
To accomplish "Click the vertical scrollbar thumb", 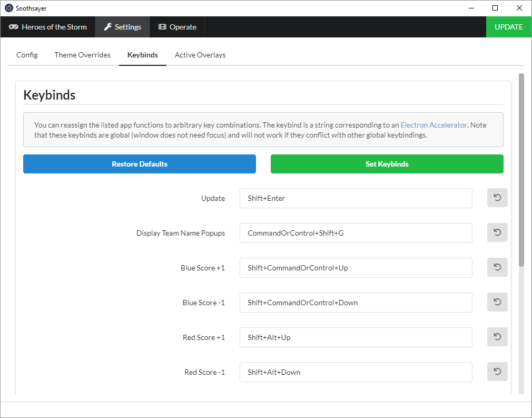I will tap(521, 170).
